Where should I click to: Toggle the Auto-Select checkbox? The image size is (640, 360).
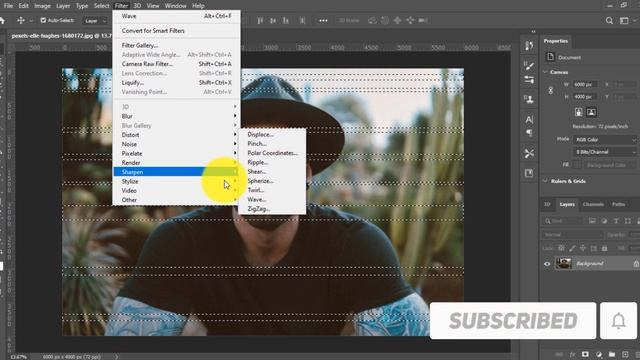(x=43, y=20)
